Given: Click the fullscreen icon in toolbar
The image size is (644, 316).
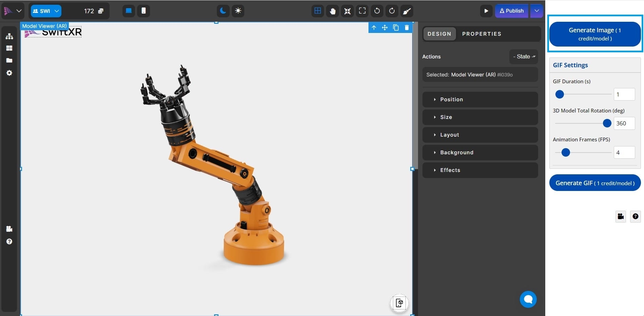Looking at the screenshot, I should pyautogui.click(x=362, y=11).
